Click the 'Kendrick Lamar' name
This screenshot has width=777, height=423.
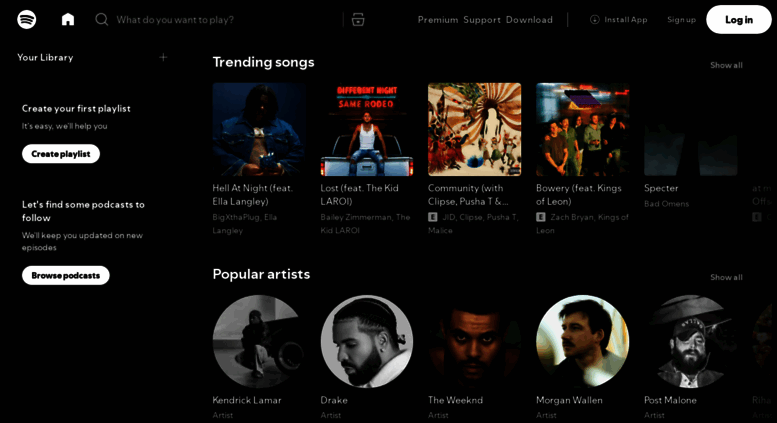coord(247,400)
